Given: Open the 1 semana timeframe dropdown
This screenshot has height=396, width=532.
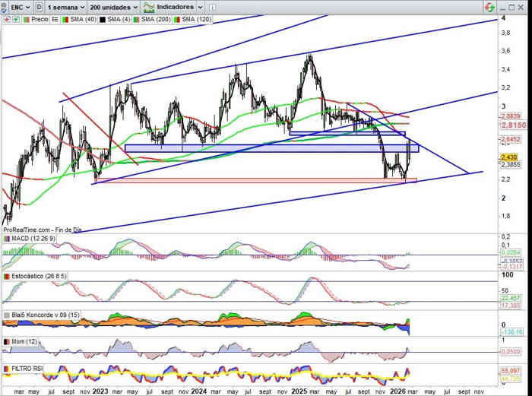Looking at the screenshot, I should (65, 6).
